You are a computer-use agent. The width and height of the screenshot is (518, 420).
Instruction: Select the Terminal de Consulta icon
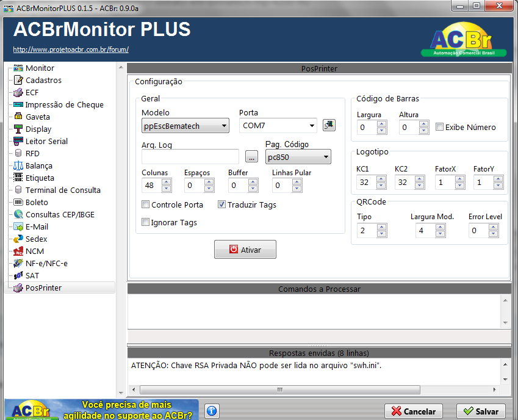[x=18, y=190]
